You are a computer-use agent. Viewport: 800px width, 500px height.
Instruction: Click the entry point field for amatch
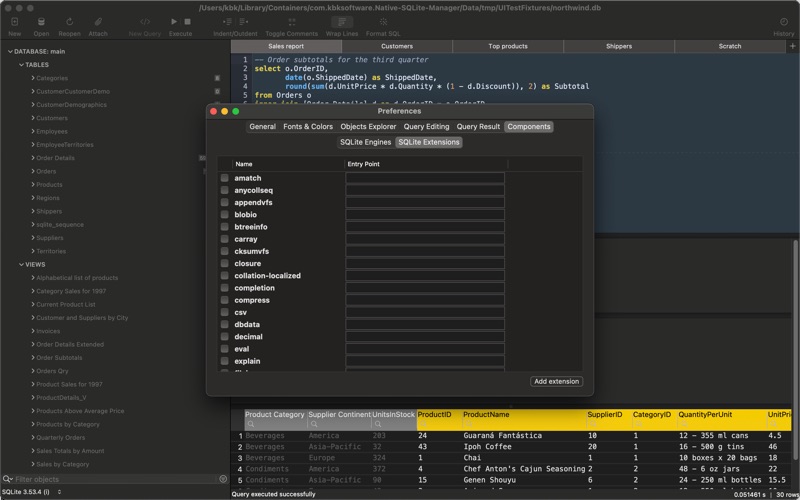point(425,178)
